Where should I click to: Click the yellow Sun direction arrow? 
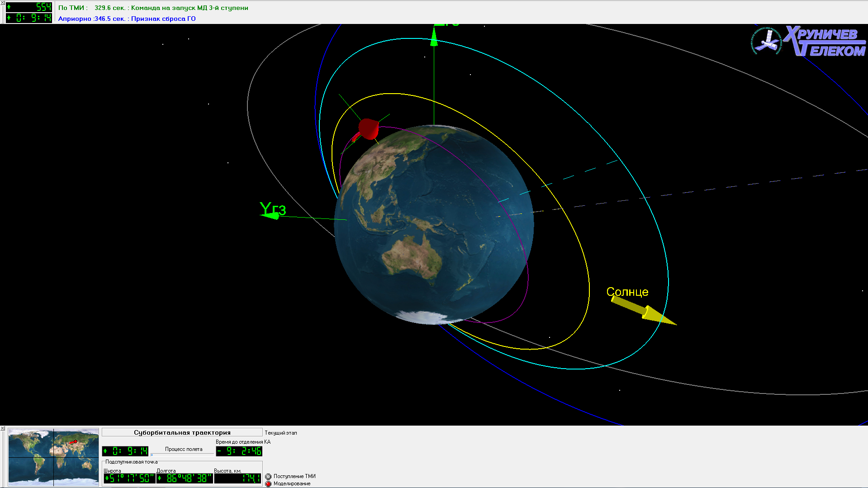642,311
